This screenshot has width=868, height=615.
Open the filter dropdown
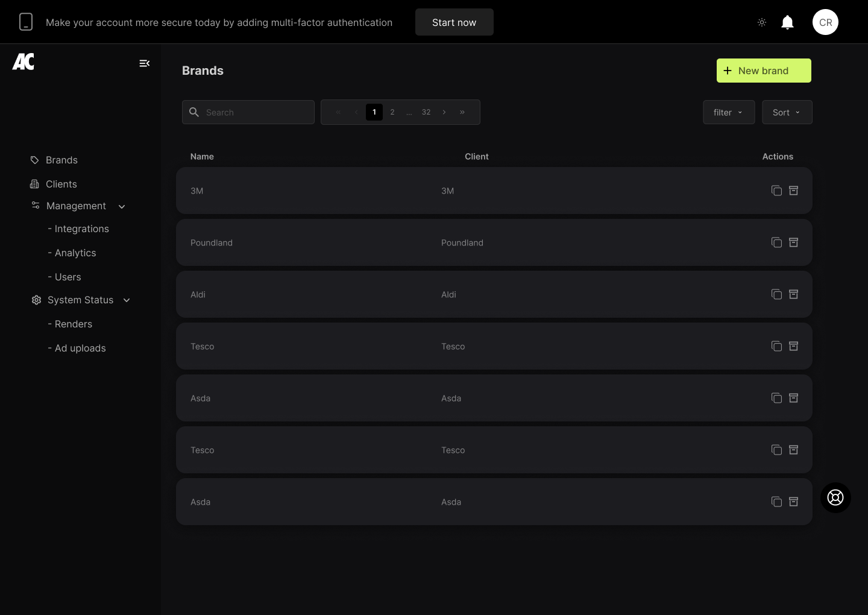[728, 112]
